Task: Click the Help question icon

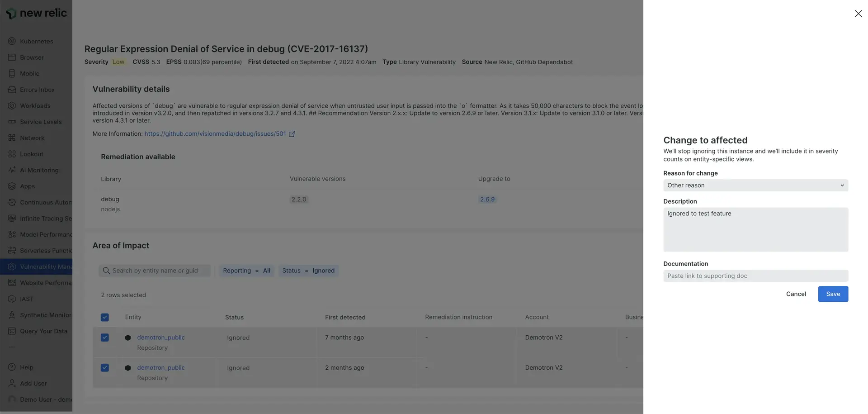Action: click(x=12, y=367)
